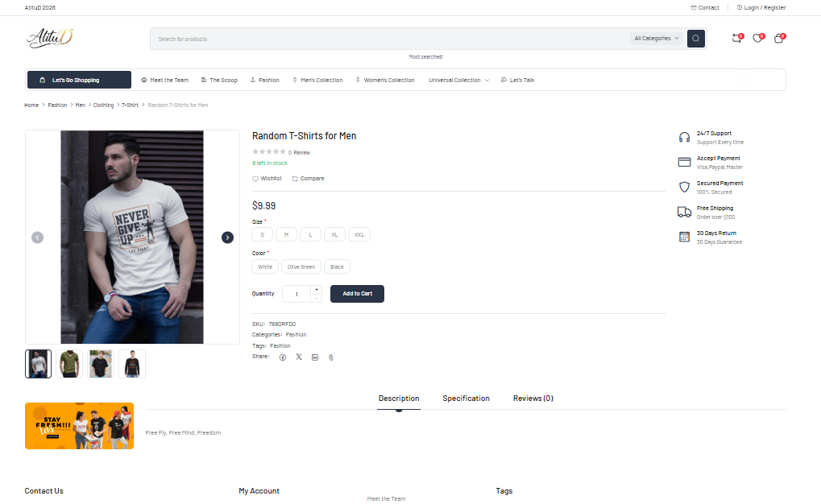Click the Secured Payment shield icon
The height and width of the screenshot is (504, 821).
(684, 188)
